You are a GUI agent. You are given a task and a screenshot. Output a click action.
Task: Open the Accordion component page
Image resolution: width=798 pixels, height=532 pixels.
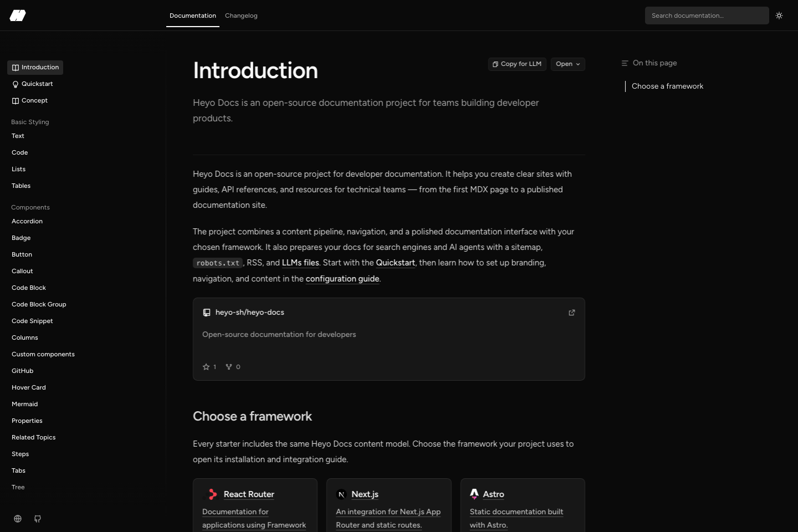(27, 222)
